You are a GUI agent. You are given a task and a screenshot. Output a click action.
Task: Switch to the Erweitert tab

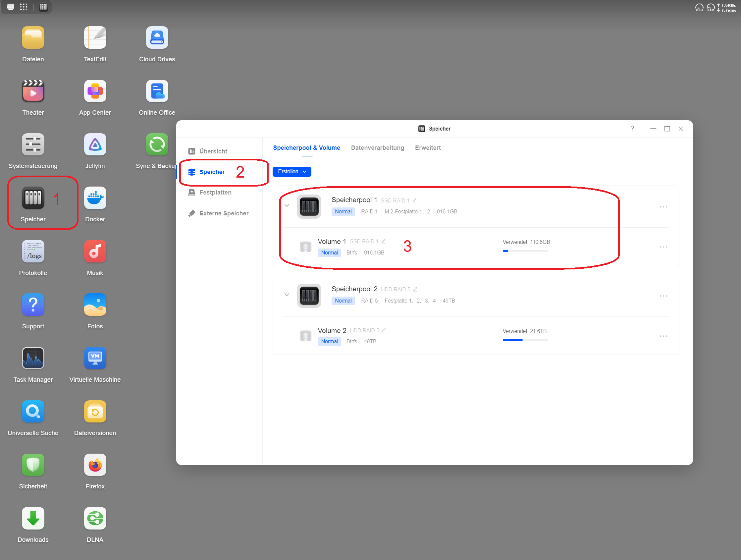coord(427,148)
